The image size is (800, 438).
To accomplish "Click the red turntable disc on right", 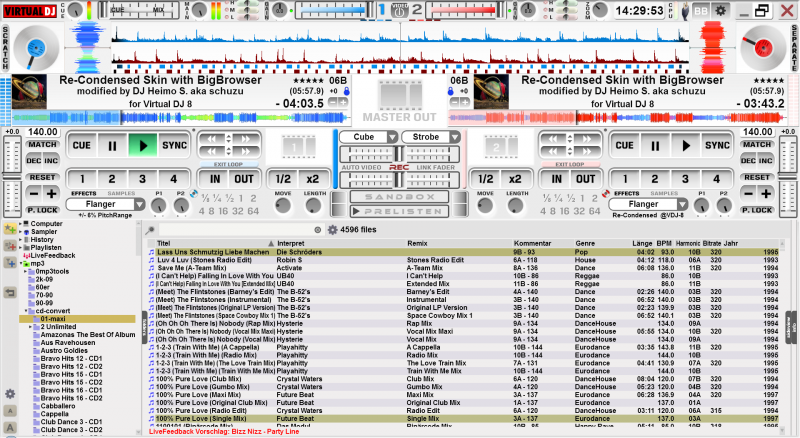I will coord(763,48).
